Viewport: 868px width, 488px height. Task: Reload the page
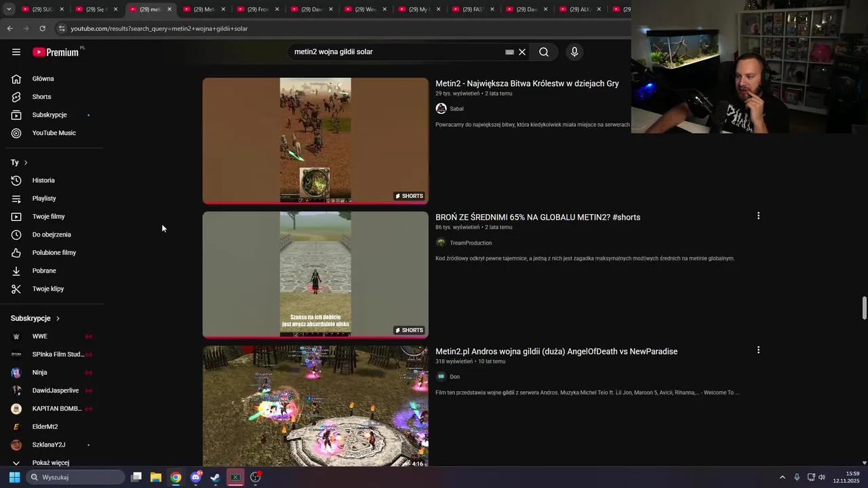(42, 28)
